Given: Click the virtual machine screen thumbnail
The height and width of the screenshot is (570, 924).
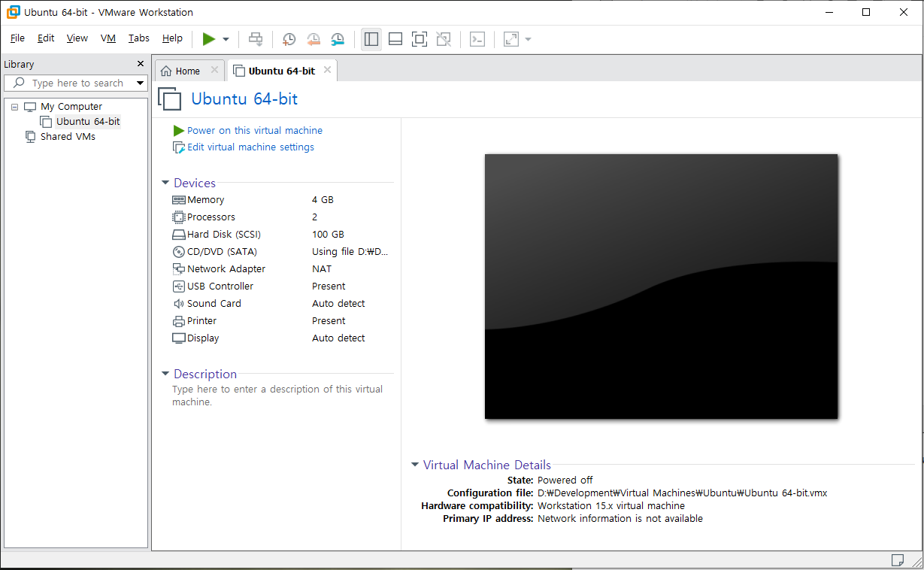Looking at the screenshot, I should coord(661,287).
